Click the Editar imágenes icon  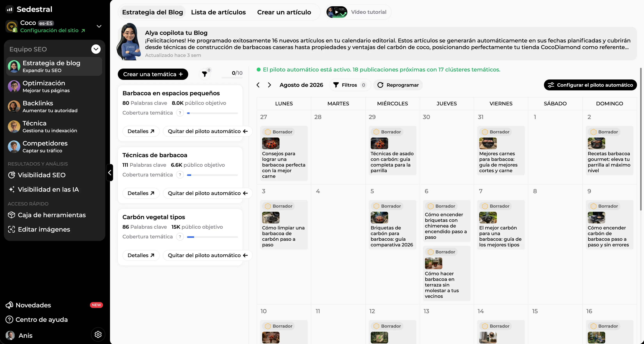12,229
